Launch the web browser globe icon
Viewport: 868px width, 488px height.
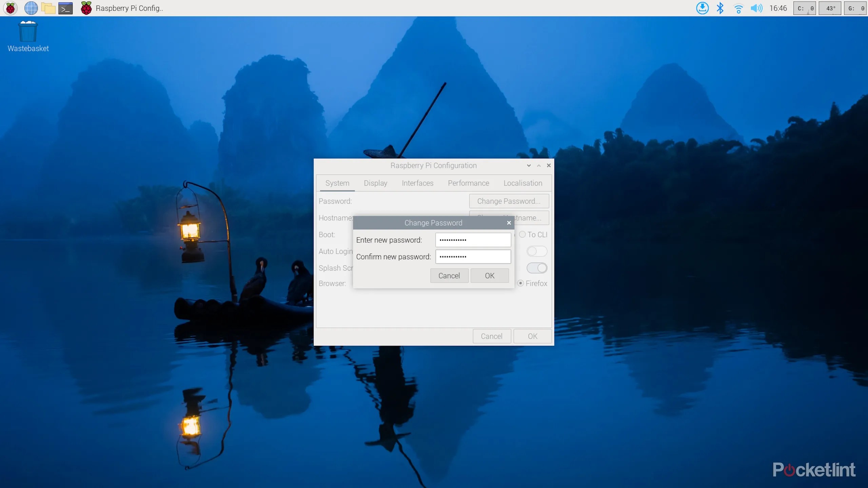[31, 8]
